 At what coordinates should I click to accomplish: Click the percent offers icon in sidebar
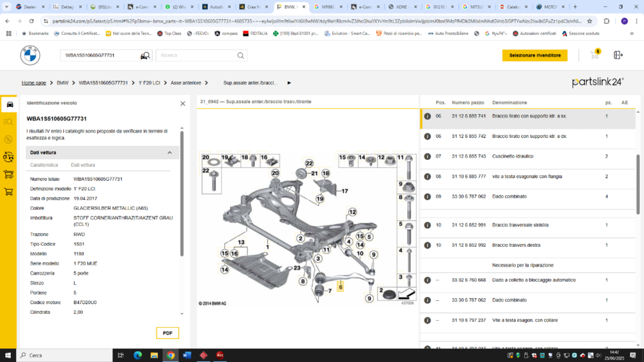[8, 139]
